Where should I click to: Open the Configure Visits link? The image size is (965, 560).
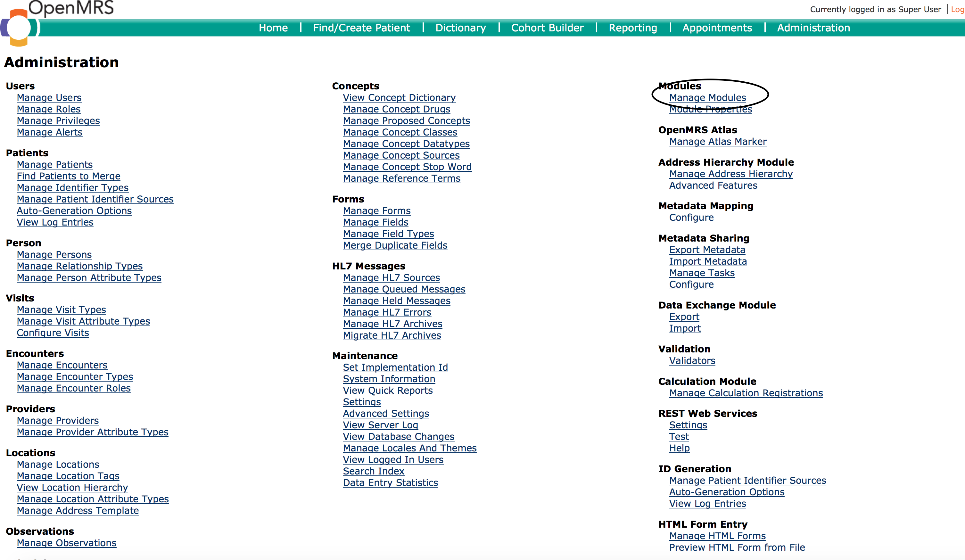click(53, 333)
